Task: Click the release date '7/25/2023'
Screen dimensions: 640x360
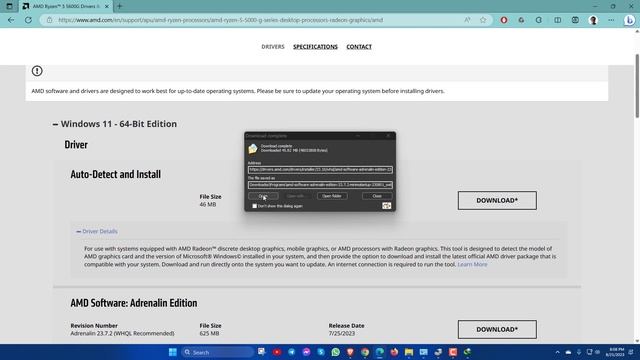Action: click(342, 333)
